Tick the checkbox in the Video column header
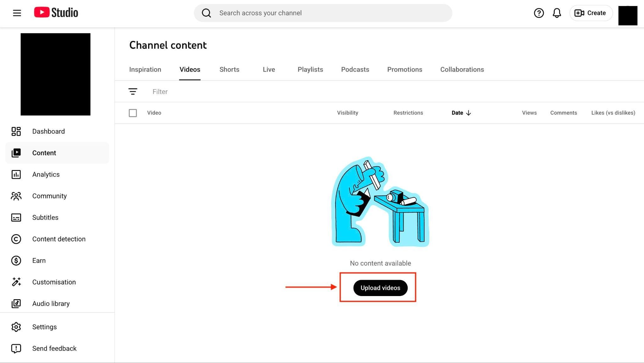 click(x=133, y=113)
